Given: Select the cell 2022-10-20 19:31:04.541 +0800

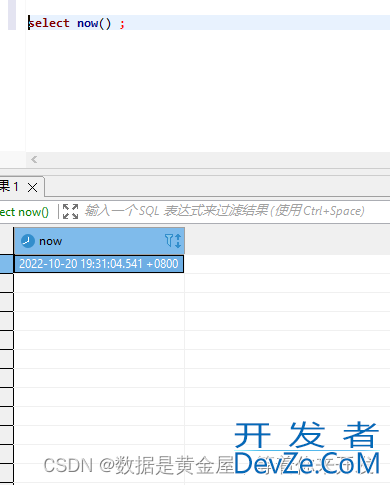Looking at the screenshot, I should [x=99, y=264].
